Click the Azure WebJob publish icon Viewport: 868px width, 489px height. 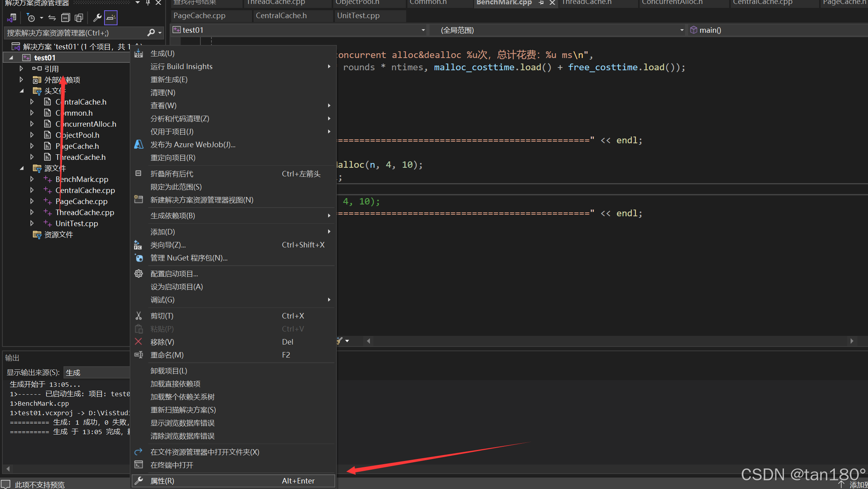point(139,144)
